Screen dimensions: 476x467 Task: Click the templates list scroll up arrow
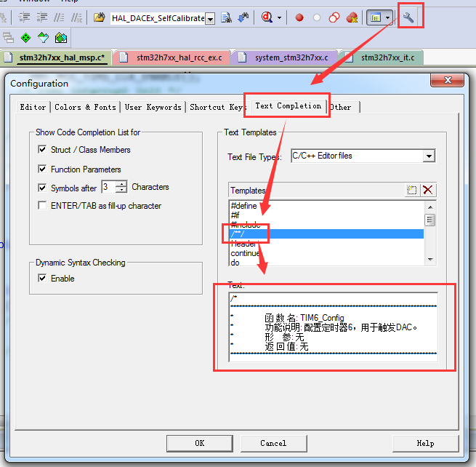click(x=430, y=207)
